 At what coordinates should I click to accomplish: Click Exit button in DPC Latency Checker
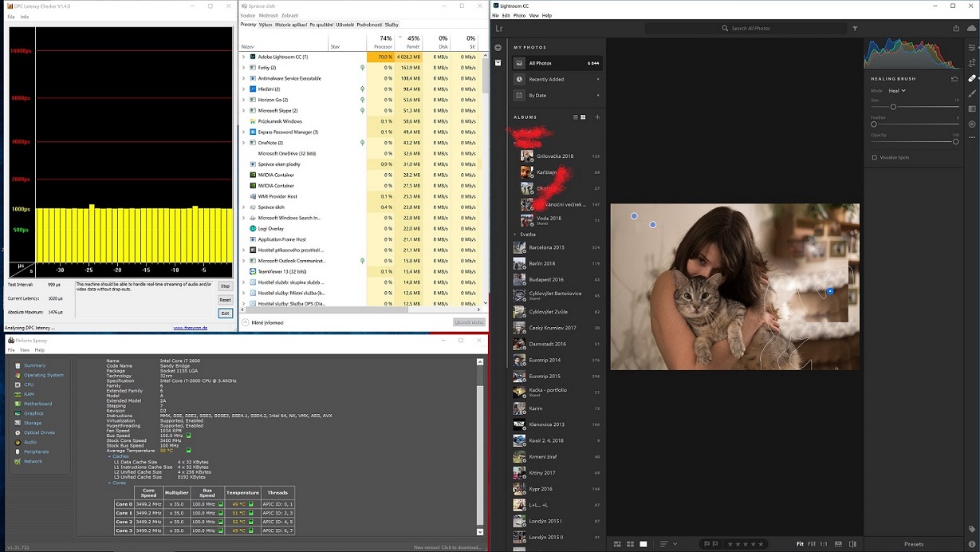[x=225, y=313]
